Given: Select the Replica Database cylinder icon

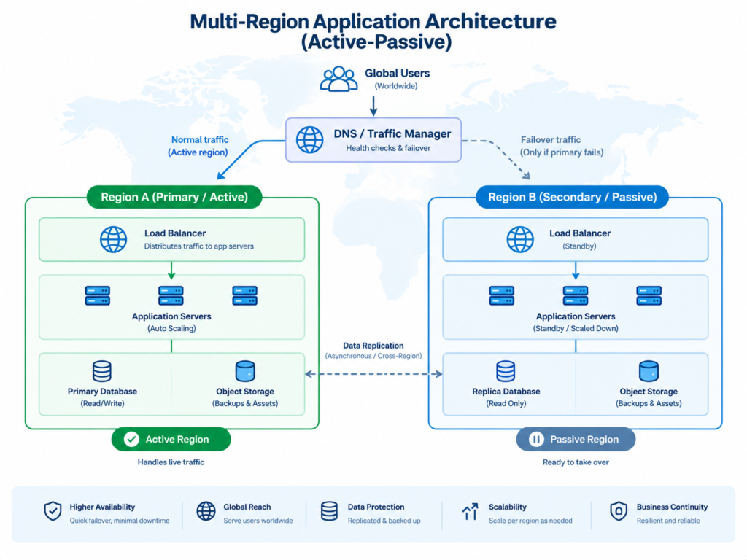Looking at the screenshot, I should pos(506,371).
